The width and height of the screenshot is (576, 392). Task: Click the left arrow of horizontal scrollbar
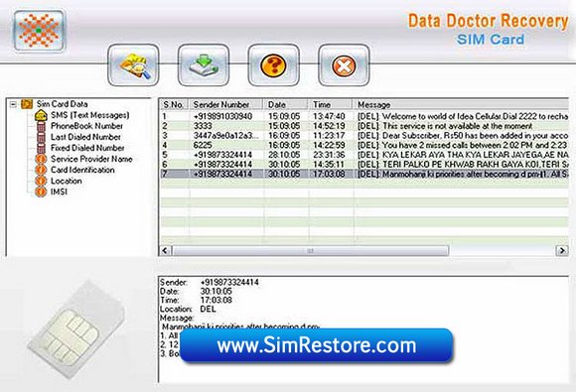tap(165, 250)
